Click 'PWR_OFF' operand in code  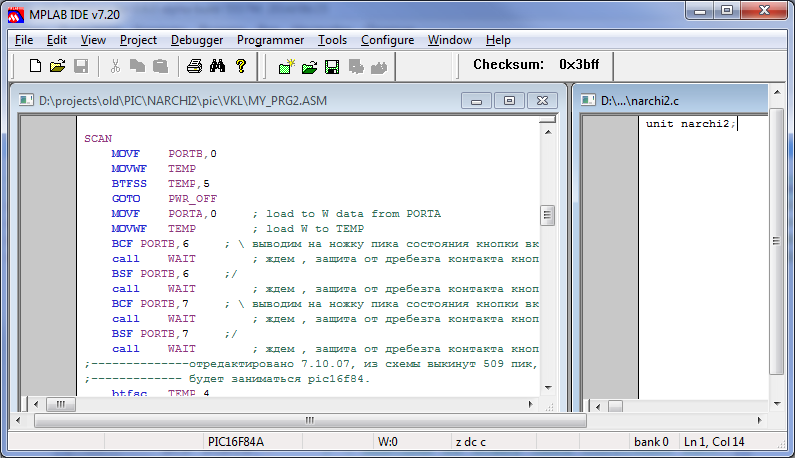point(193,199)
